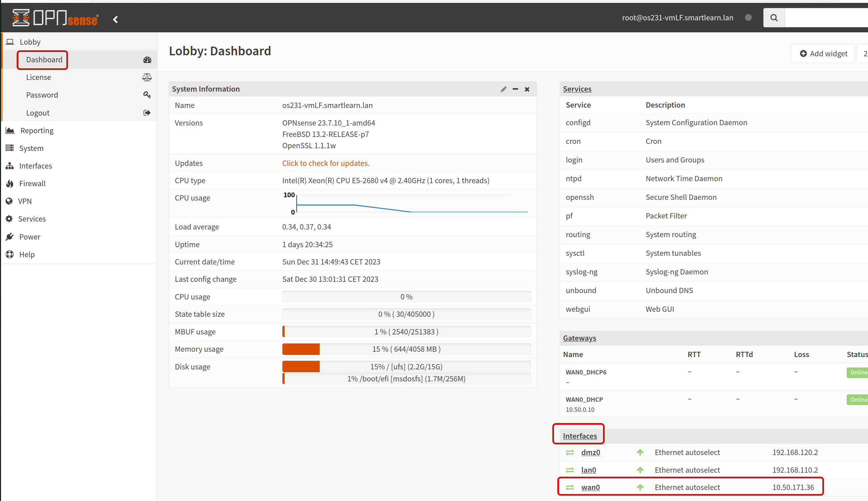868x501 pixels.
Task: Open the Interfaces sidebar menu
Action: (35, 166)
